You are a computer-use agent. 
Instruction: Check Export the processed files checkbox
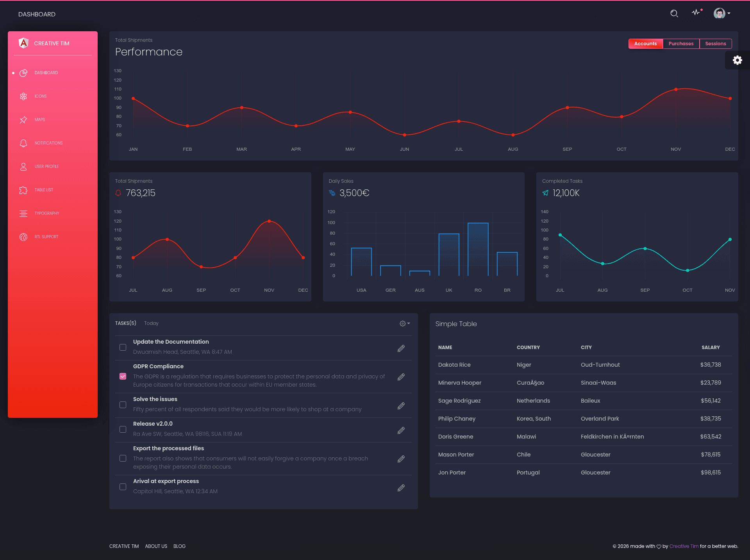123,458
